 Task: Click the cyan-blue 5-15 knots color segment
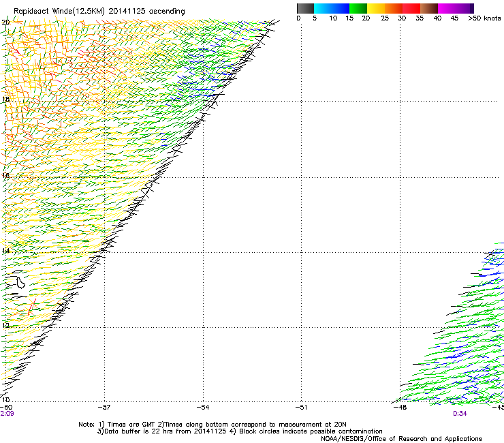point(332,8)
